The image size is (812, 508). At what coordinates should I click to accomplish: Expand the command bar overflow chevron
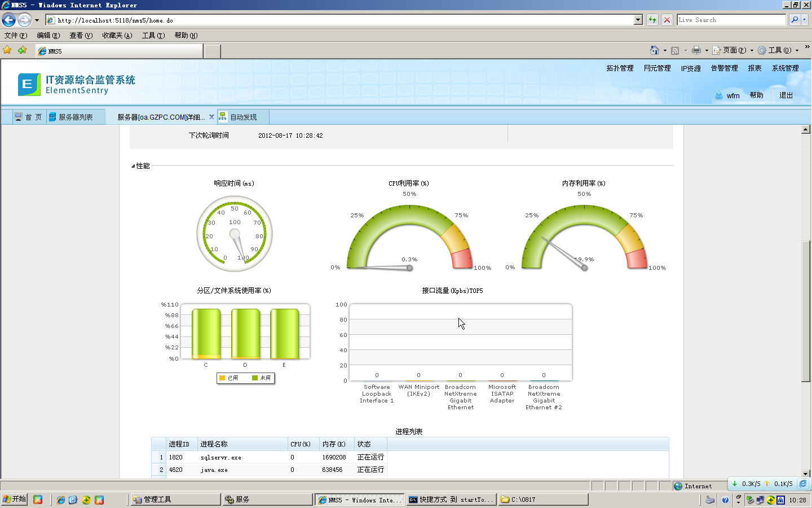point(807,47)
